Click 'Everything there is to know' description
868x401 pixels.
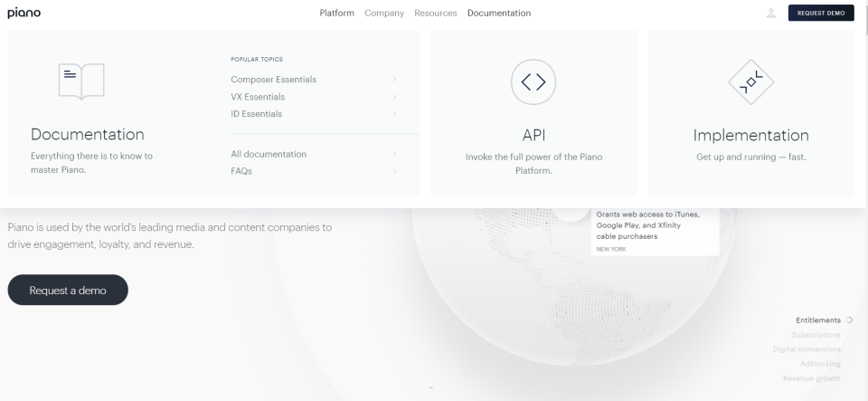(x=91, y=163)
